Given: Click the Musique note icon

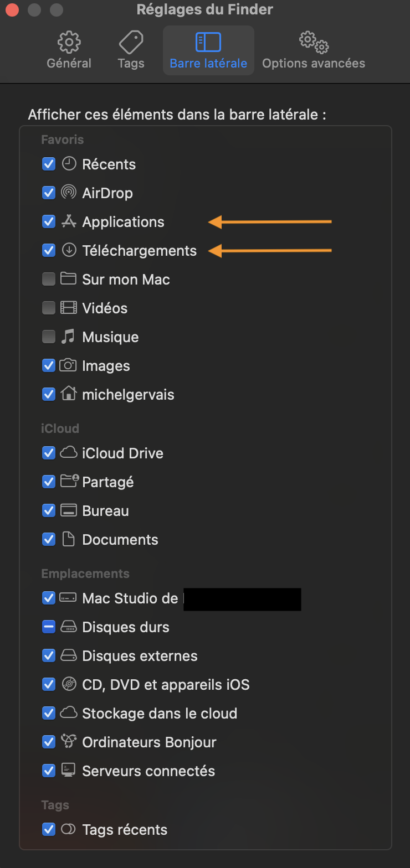Looking at the screenshot, I should [x=69, y=337].
